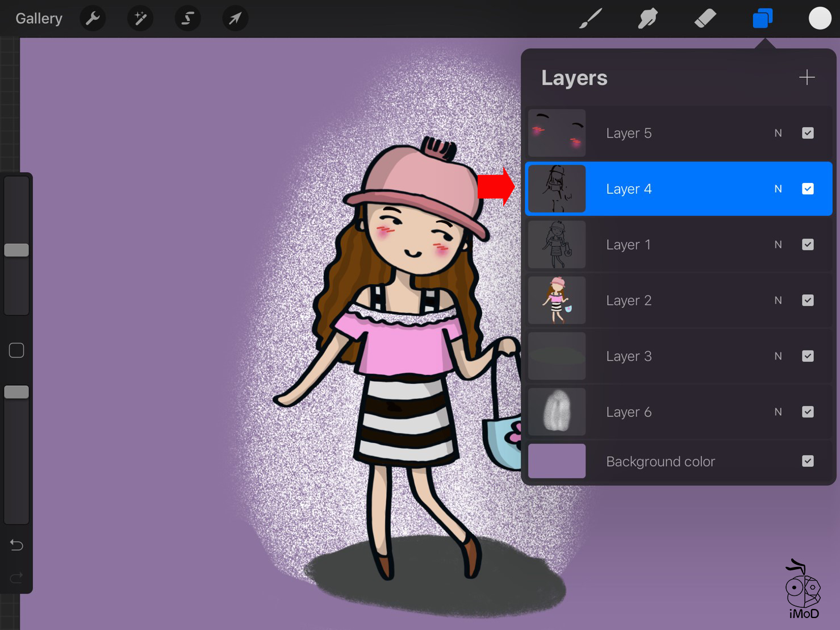
Task: Select the Smudge tool
Action: [647, 19]
